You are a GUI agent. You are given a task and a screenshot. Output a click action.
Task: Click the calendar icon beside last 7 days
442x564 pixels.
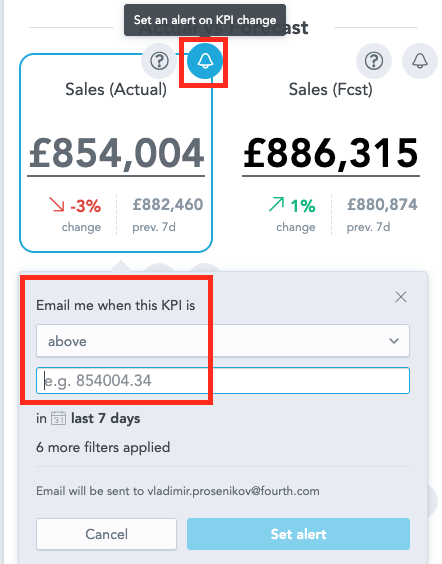pos(58,419)
